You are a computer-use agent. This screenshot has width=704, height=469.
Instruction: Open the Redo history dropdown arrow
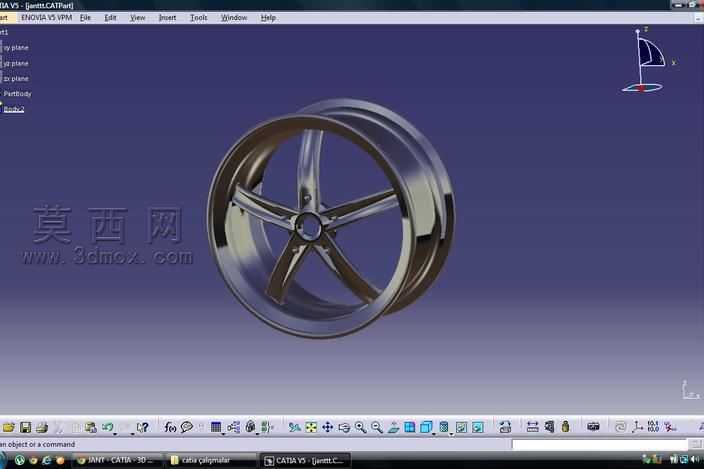132,434
